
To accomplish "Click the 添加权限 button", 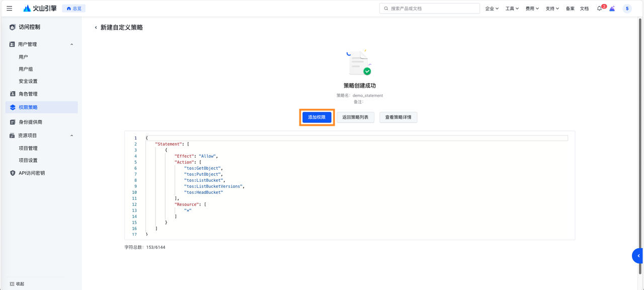I will click(317, 117).
